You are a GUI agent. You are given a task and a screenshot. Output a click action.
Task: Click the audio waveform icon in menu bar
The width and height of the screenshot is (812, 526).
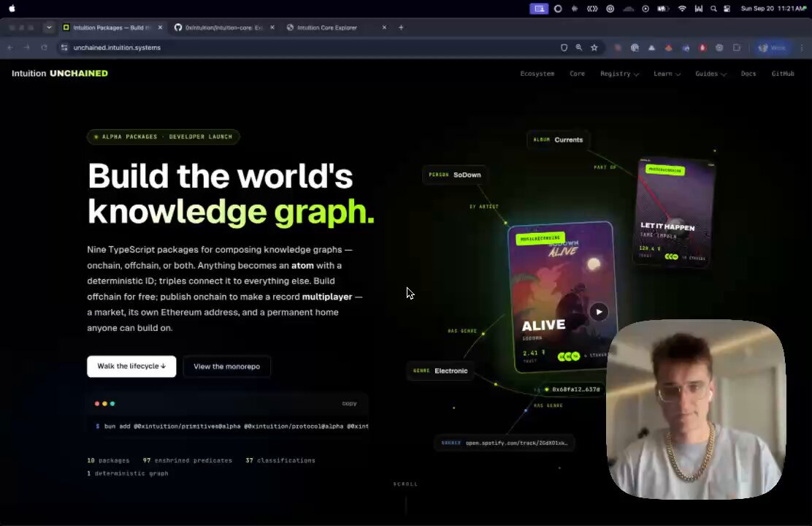(575, 8)
